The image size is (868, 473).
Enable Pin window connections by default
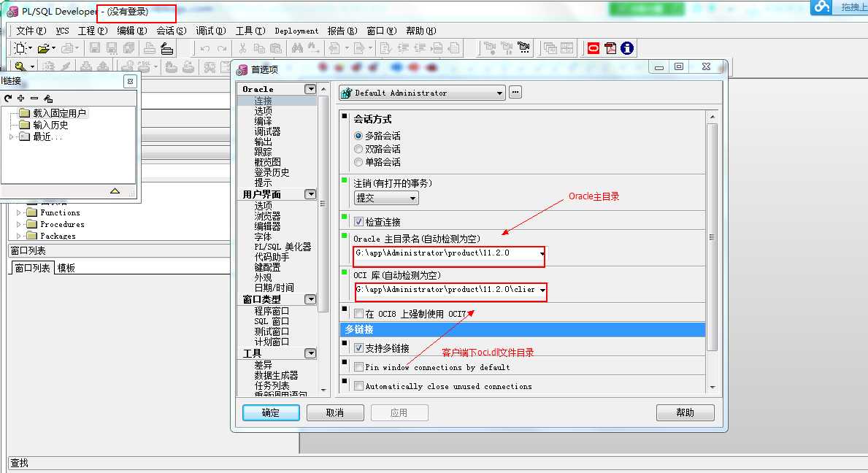(358, 366)
